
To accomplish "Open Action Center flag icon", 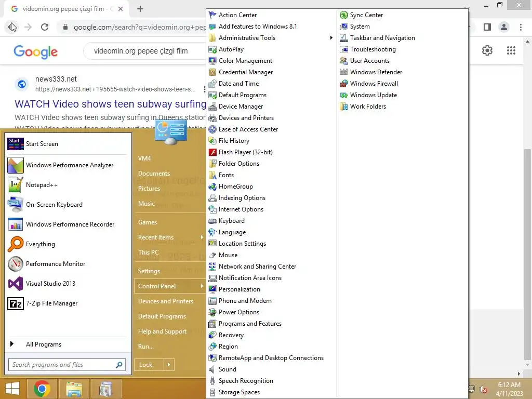I will (x=212, y=15).
